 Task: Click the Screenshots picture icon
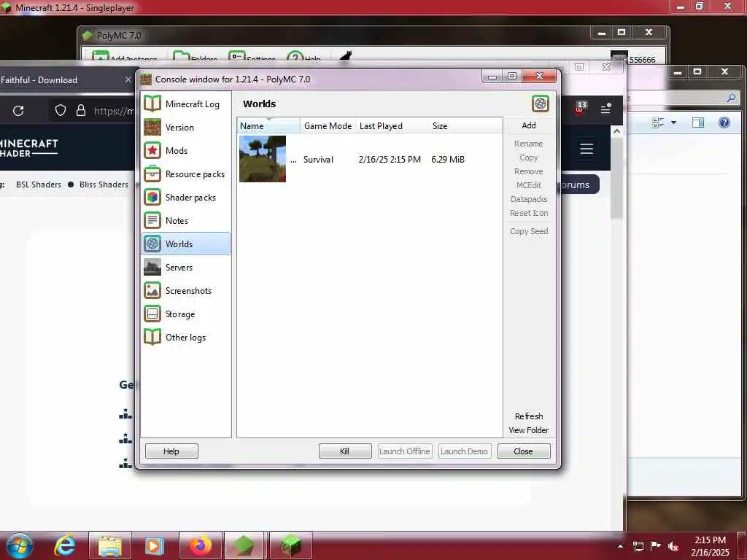(152, 290)
